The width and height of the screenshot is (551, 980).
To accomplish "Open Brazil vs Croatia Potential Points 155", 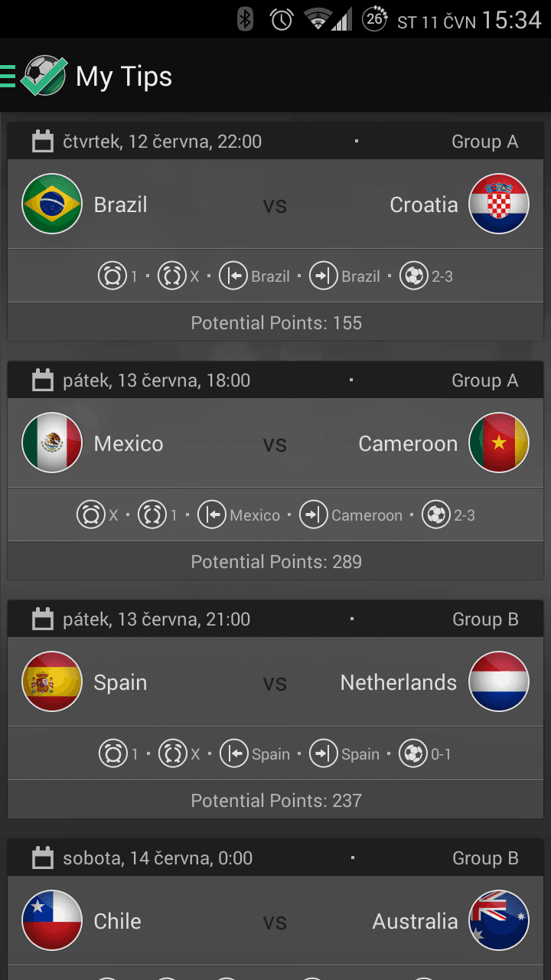I will [x=275, y=323].
